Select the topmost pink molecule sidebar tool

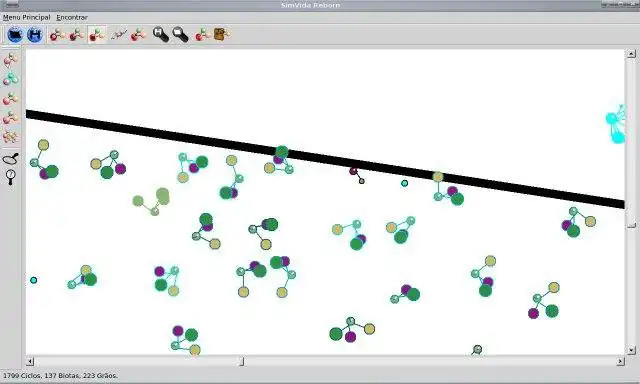pyautogui.click(x=11, y=60)
